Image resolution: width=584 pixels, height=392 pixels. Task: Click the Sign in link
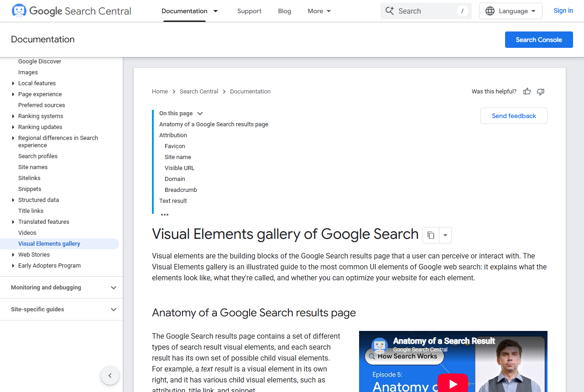point(563,10)
